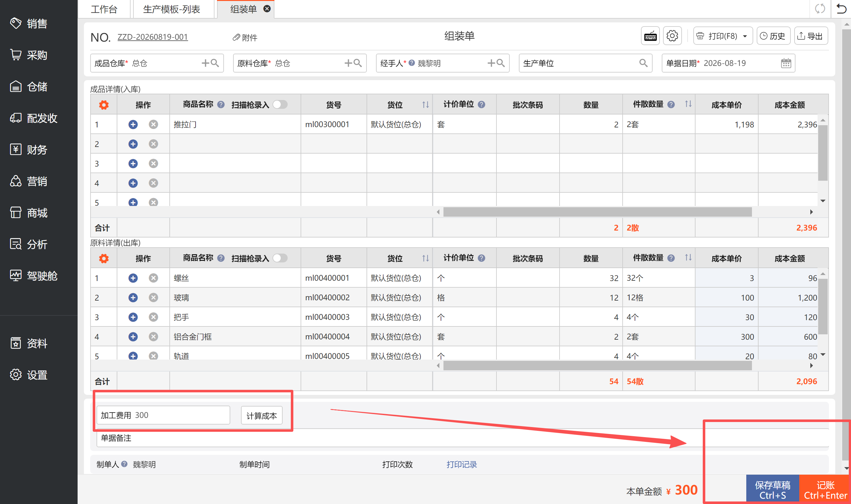Open the 配发收 delivery module

coord(34,118)
